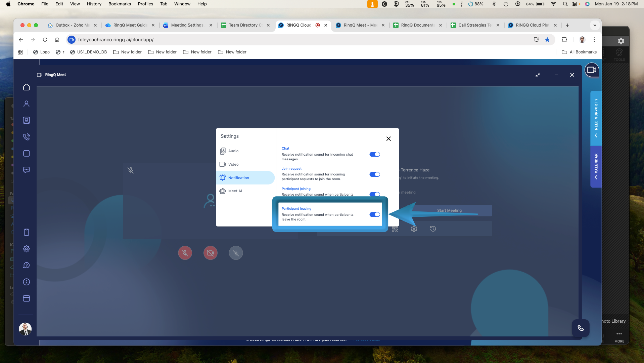Expand the Calendar side panel
Screen dimensions: 644x363
click(596, 166)
